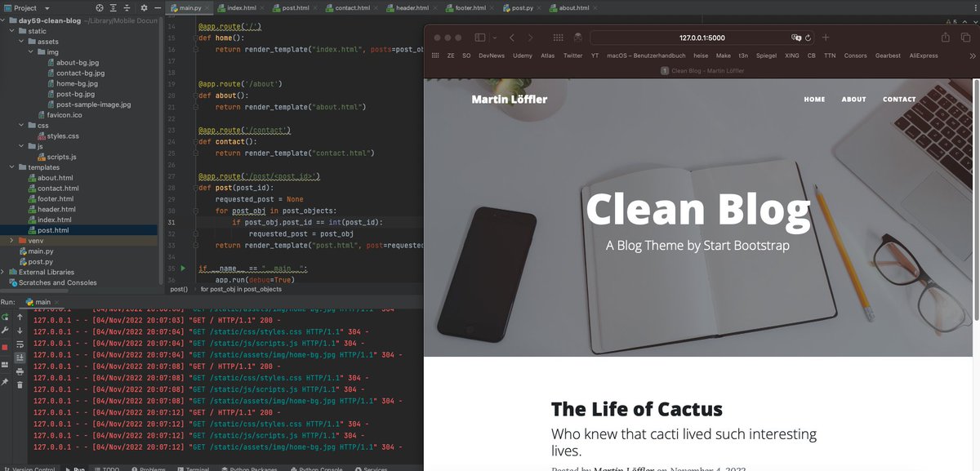980x471 pixels.
Task: Toggle Scroll to End in Run console
Action: pyautogui.click(x=20, y=358)
